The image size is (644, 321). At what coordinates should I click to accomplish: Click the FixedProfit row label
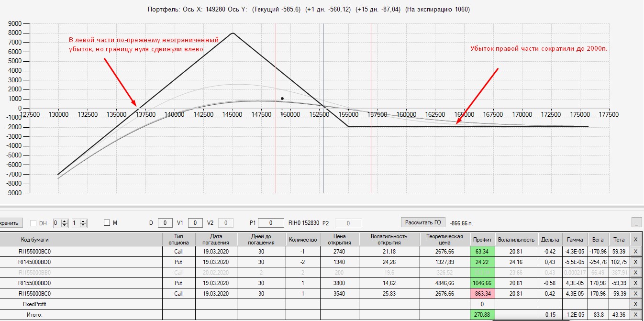point(34,304)
